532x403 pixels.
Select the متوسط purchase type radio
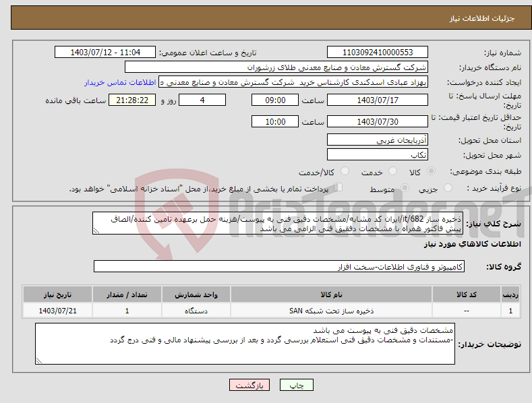(405, 187)
